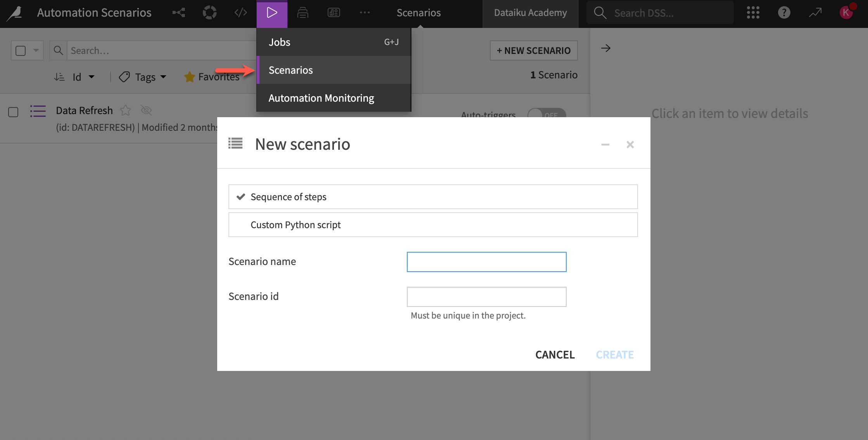Open the Id sort dropdown
The height and width of the screenshot is (440, 868).
[x=84, y=77]
